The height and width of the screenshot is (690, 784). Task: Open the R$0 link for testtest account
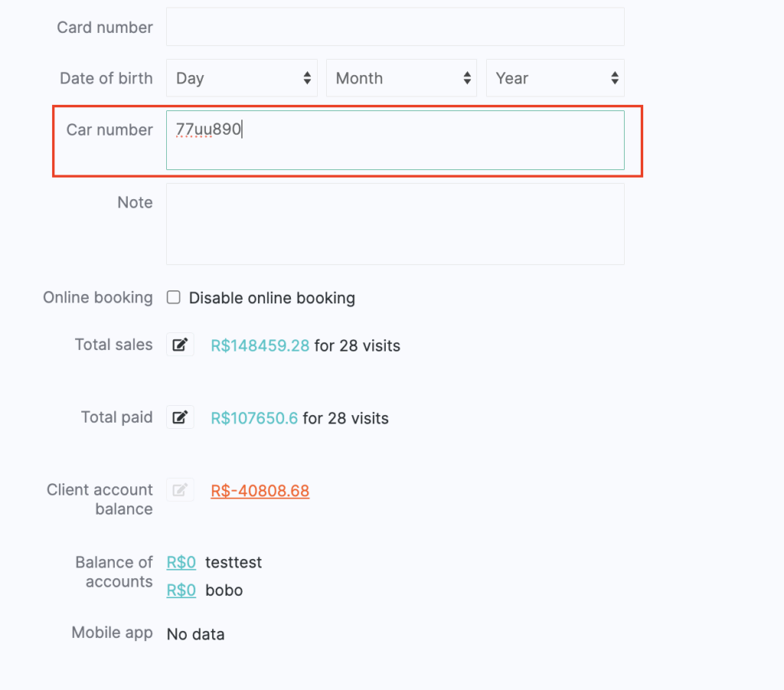tap(181, 562)
